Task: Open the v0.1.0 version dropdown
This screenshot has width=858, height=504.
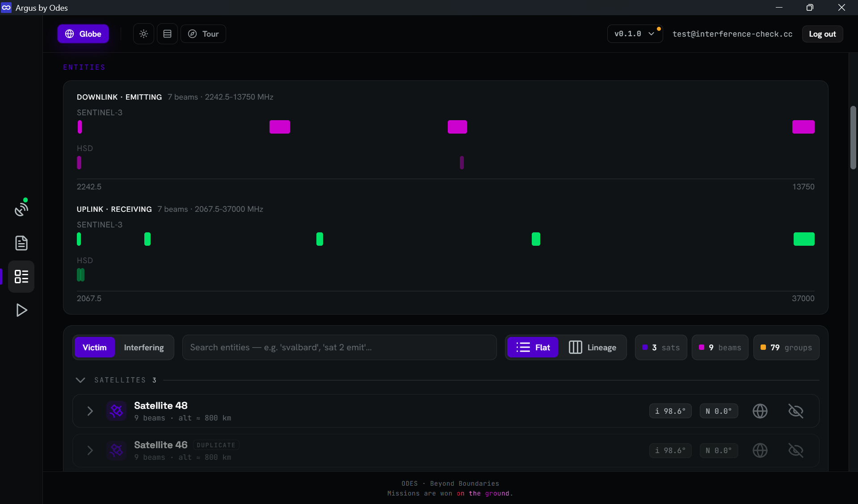Action: point(635,34)
